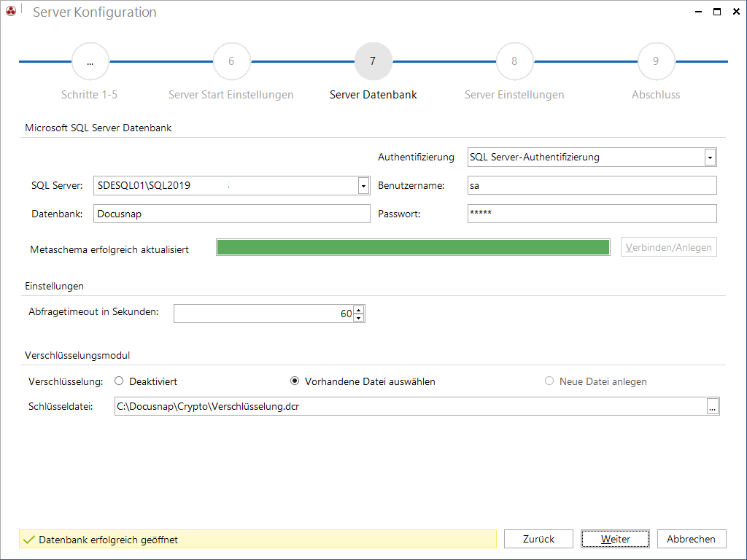
Task: Click 'Datenbank erfolgreich geöffnet' status message
Action: pyautogui.click(x=108, y=540)
